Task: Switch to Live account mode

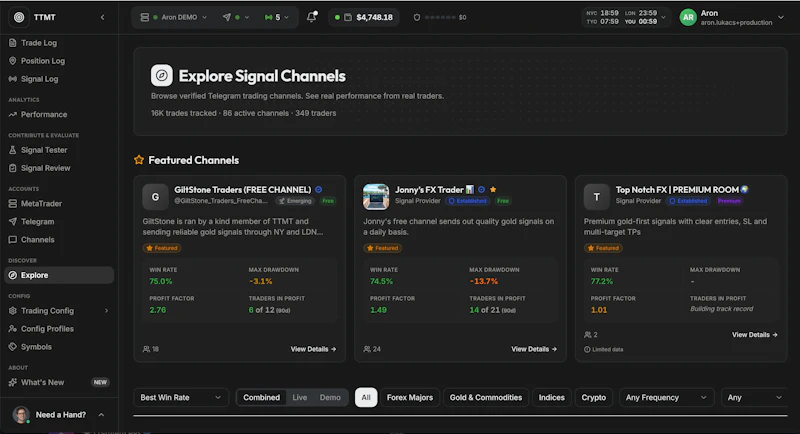Action: 299,397
